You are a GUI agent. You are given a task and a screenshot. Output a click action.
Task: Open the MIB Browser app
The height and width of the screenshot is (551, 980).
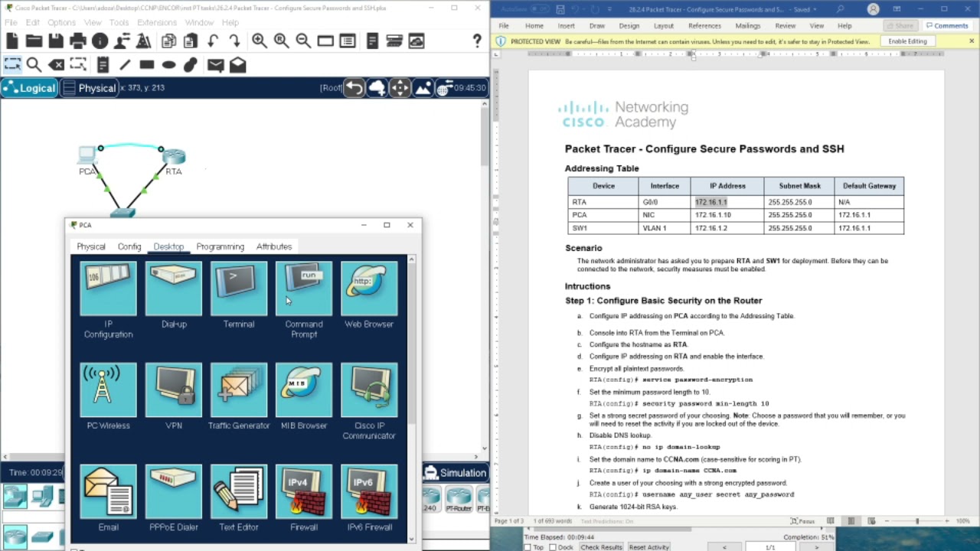point(304,390)
